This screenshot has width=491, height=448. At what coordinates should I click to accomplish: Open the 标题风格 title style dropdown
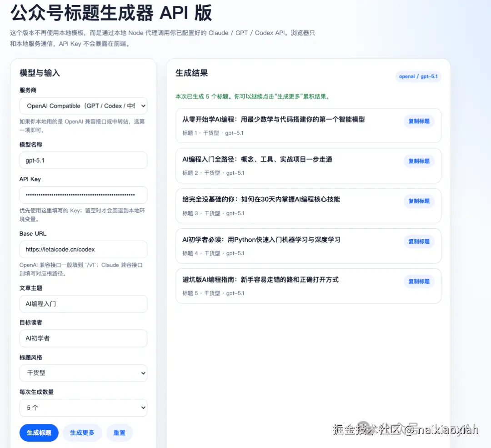tap(83, 373)
